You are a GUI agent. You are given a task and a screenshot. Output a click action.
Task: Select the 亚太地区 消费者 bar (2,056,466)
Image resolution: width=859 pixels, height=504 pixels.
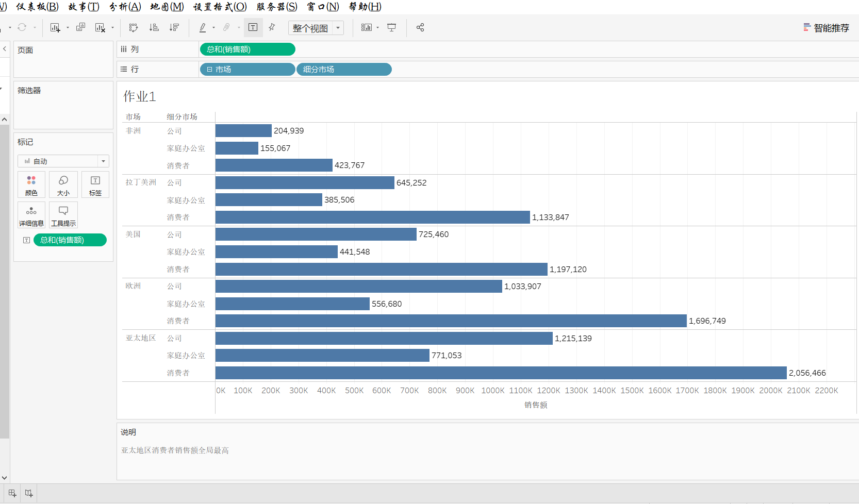click(x=501, y=373)
